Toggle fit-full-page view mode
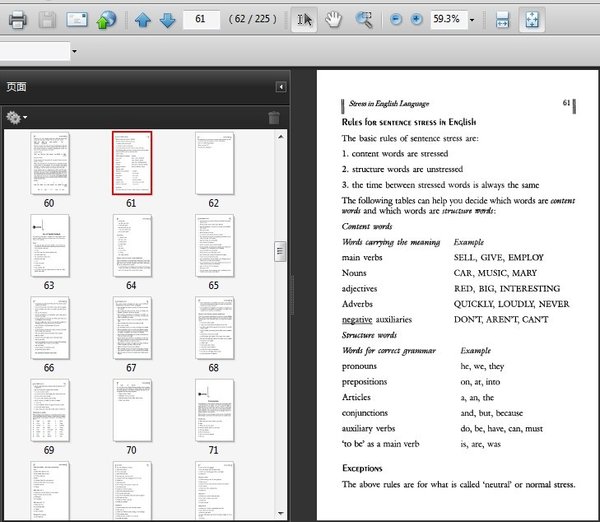The image size is (600, 522). (532, 19)
